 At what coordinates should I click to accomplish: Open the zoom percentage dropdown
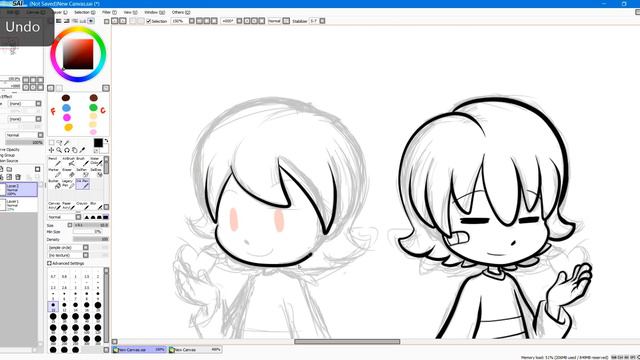[182, 21]
